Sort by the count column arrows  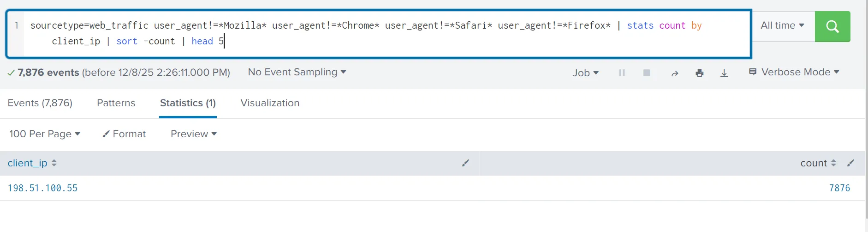coord(833,163)
